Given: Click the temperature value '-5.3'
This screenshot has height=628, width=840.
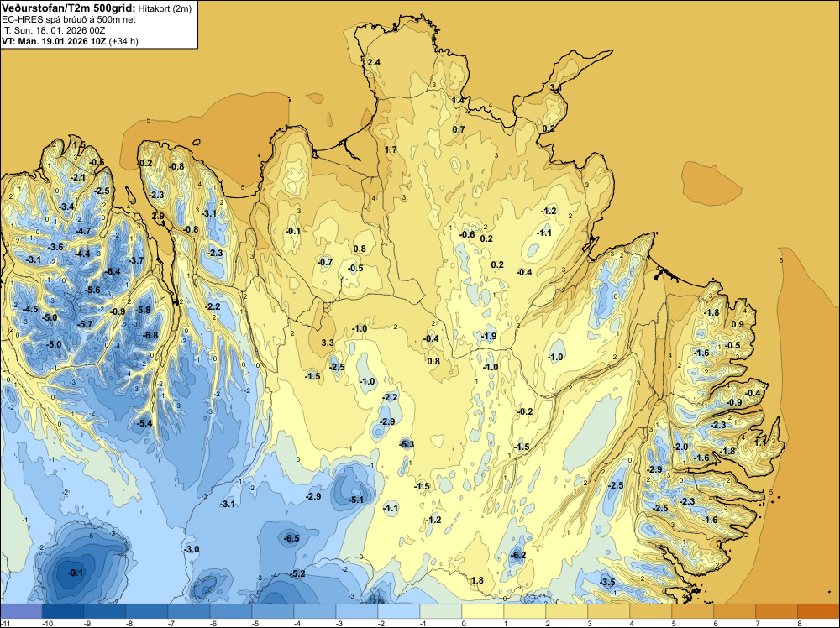Looking at the screenshot, I should tap(407, 444).
